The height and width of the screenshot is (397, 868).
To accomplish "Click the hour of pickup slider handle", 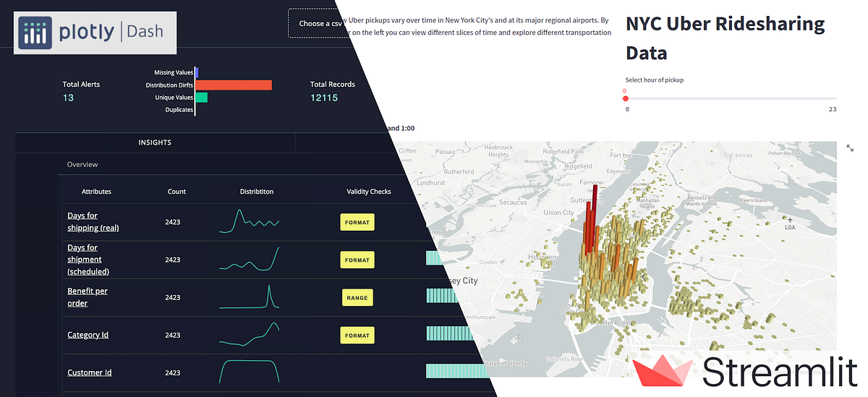I will 626,98.
